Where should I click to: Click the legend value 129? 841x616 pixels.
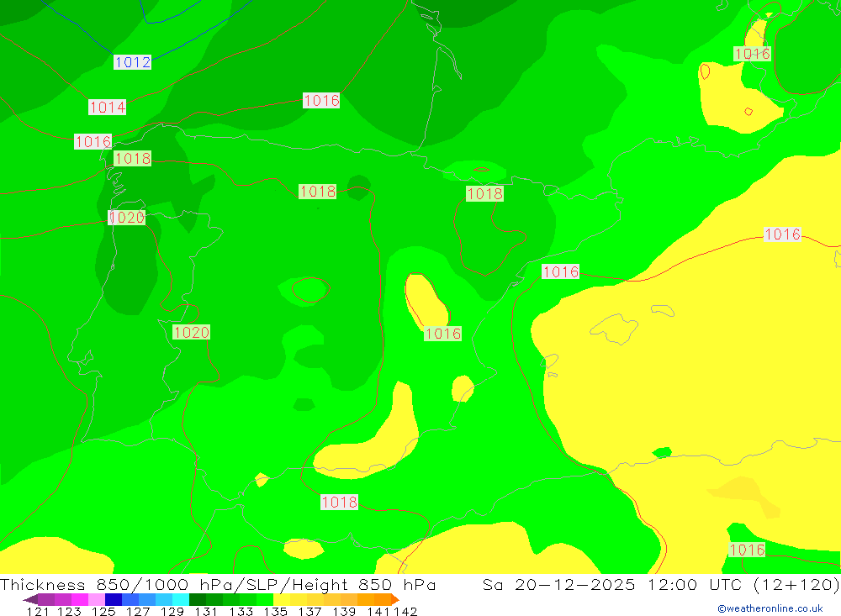(x=172, y=611)
